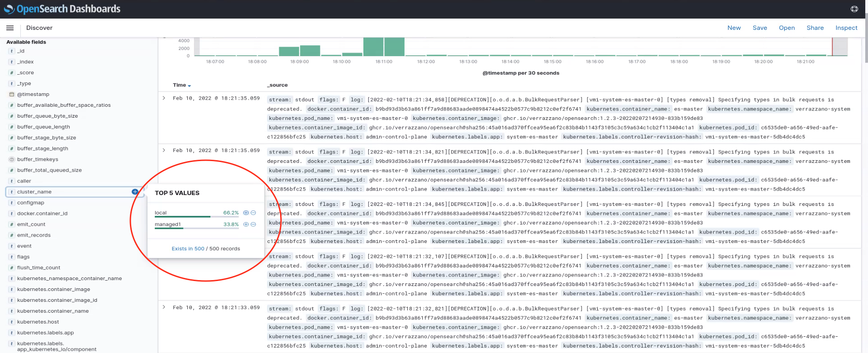Click Inspect in top menu
868x353 pixels.
point(846,28)
